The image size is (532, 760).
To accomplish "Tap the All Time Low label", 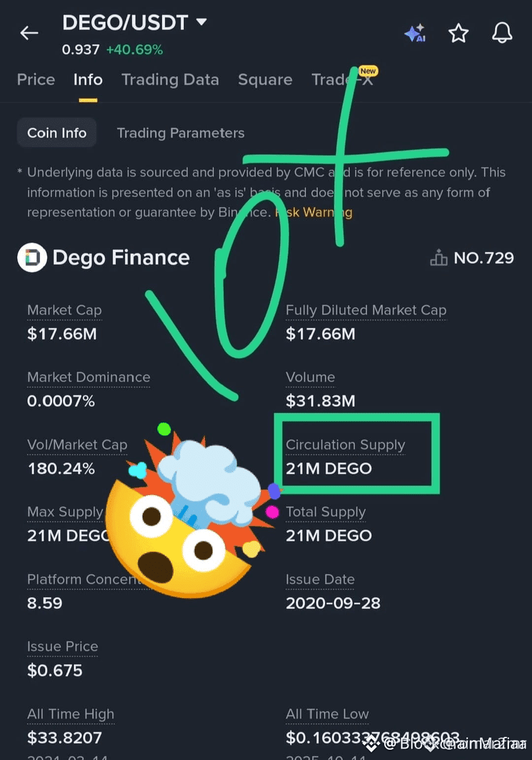I will (327, 714).
